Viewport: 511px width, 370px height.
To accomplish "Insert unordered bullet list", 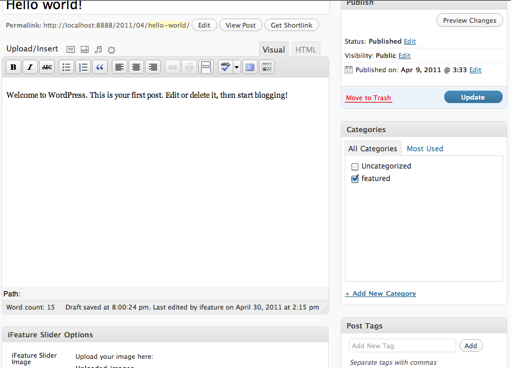I will click(66, 67).
